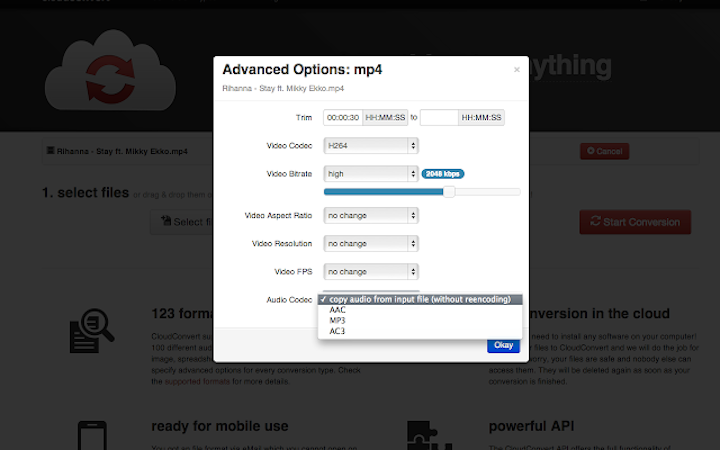The image size is (720, 450).
Task: Open the Video FPS dropdown
Action: (x=371, y=271)
